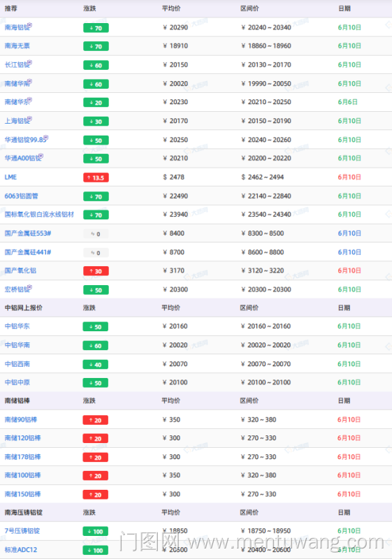Click the icon beside 华通A00铝锭
The image size is (392, 559).
click(41, 156)
